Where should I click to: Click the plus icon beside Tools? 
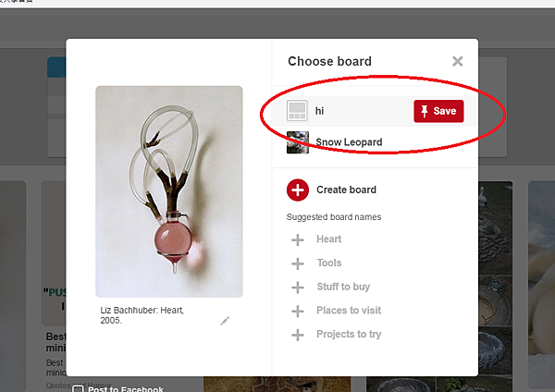[x=298, y=263]
